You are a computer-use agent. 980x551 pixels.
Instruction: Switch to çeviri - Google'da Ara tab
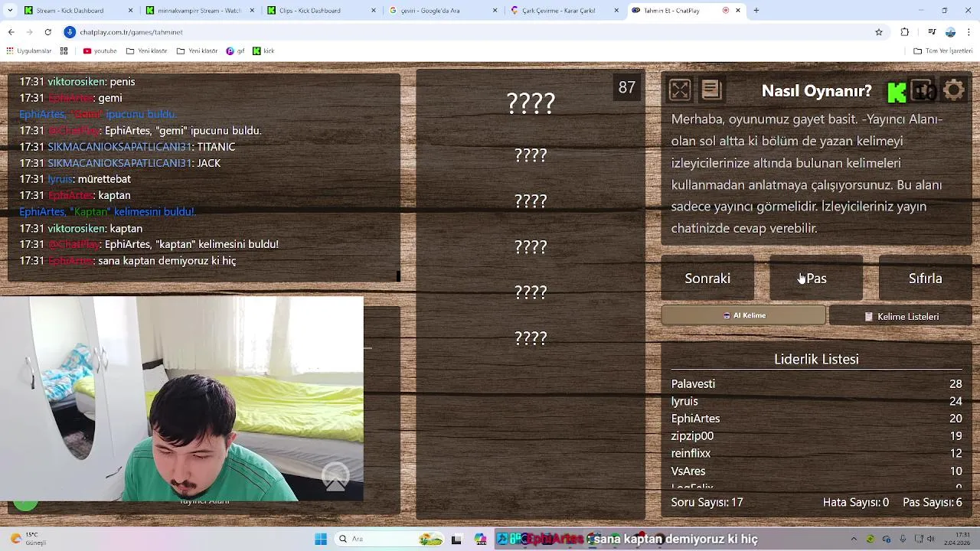[443, 11]
